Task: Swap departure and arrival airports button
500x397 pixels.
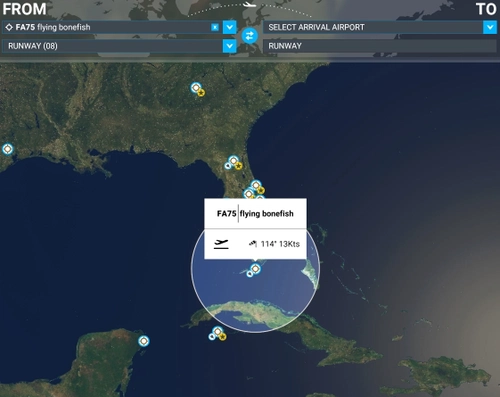Action: (250, 36)
